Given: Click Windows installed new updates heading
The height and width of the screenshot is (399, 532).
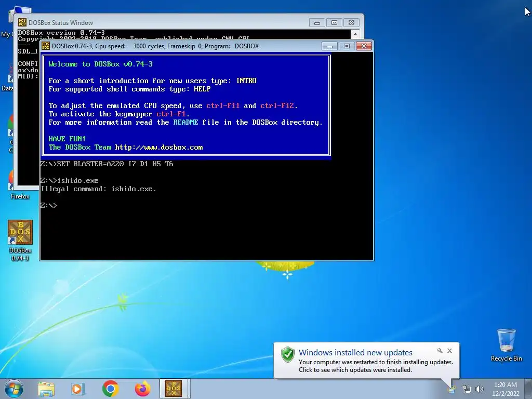Looking at the screenshot, I should [x=355, y=353].
